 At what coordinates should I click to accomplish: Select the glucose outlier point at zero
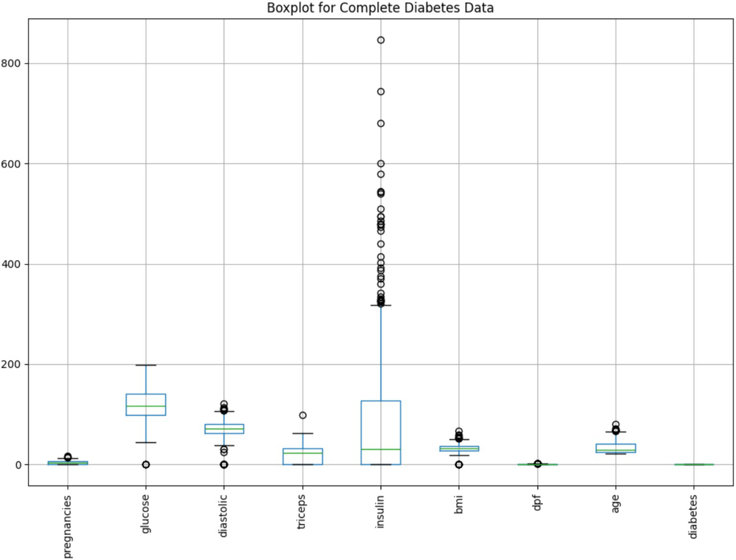tap(146, 465)
